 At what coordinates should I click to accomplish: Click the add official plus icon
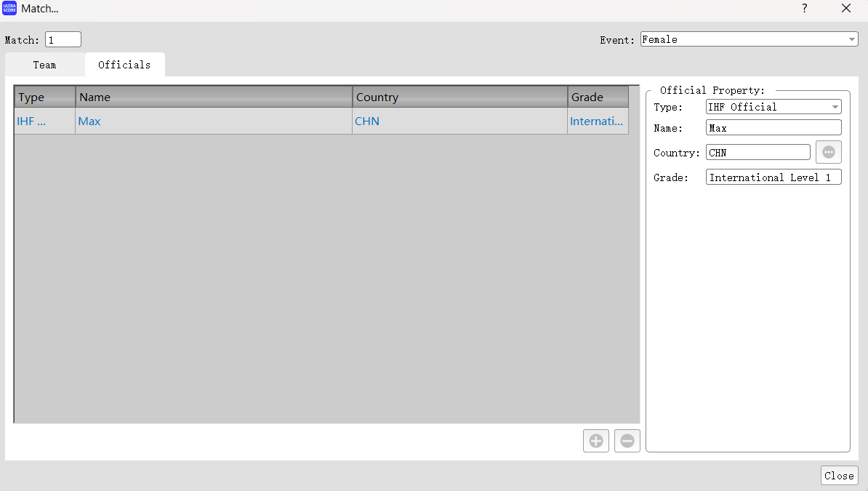[x=595, y=440]
